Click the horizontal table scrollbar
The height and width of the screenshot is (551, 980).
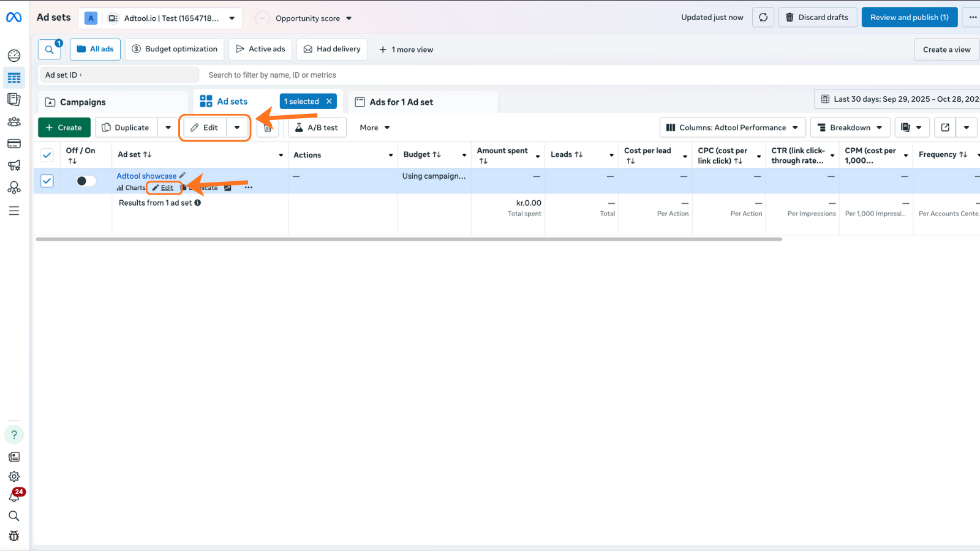click(409, 239)
